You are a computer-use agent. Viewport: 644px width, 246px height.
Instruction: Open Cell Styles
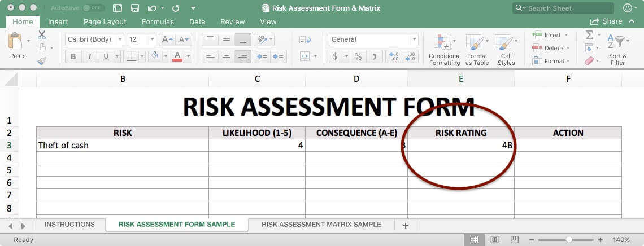(x=506, y=50)
